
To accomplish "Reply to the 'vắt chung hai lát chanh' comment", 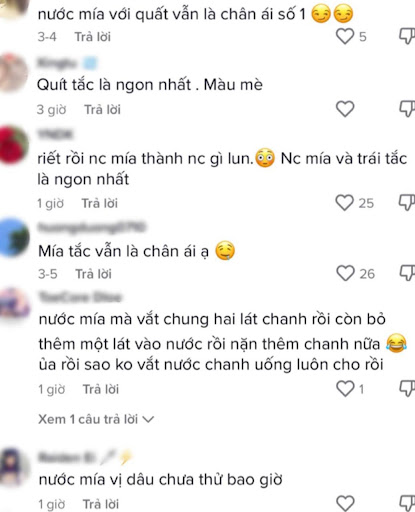I will tap(101, 389).
